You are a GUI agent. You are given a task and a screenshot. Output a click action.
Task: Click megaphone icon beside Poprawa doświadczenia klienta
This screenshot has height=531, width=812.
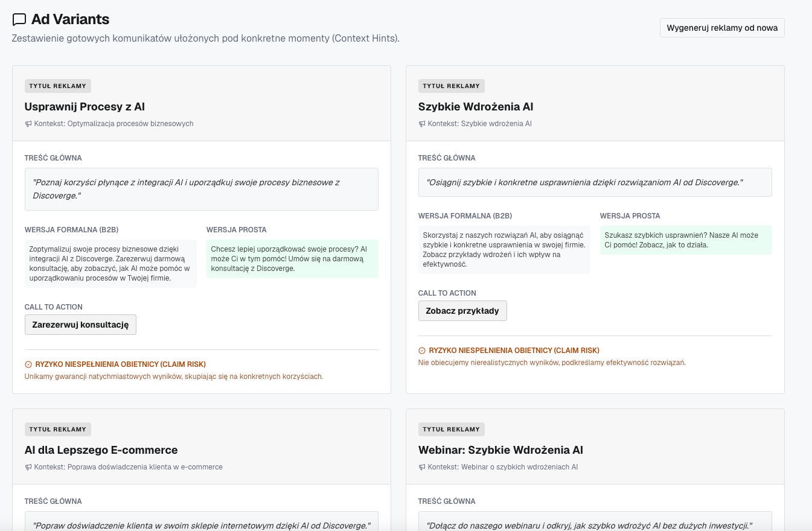28,467
